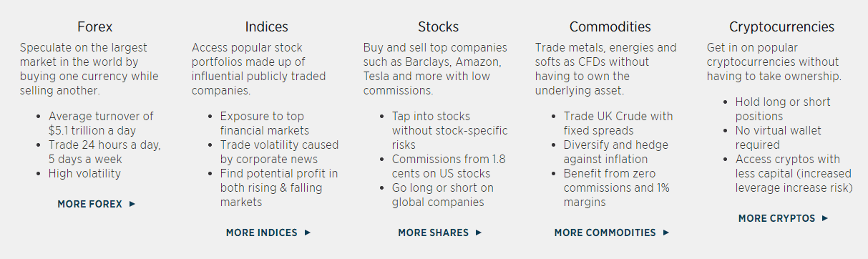Select the Cryptocurrencies heading
This screenshot has height=259, width=868.
pos(782,27)
